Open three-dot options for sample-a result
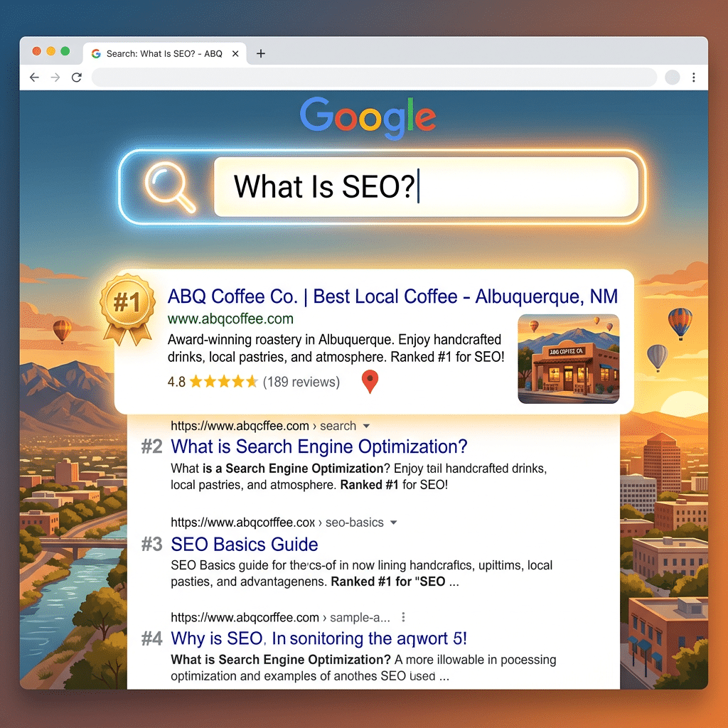 pos(404,617)
